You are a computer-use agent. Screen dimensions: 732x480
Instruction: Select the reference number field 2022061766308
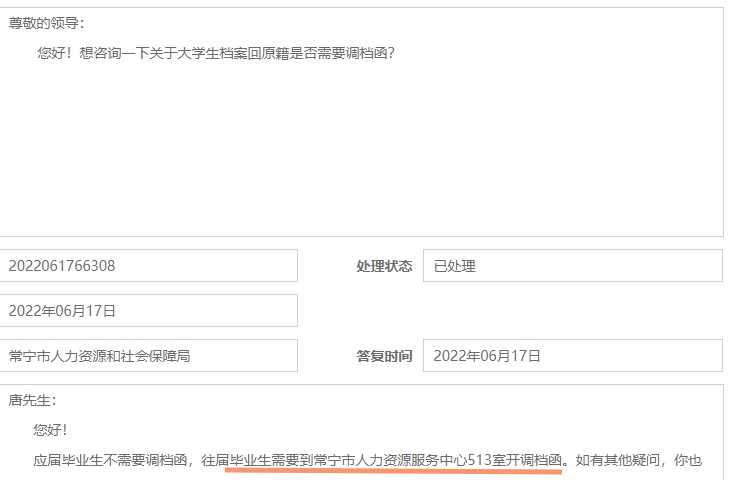[148, 266]
